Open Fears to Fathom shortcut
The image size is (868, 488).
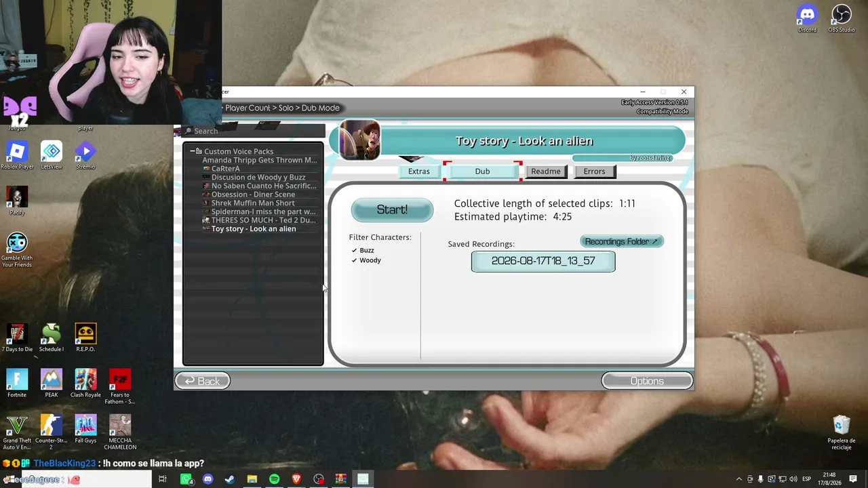click(120, 387)
